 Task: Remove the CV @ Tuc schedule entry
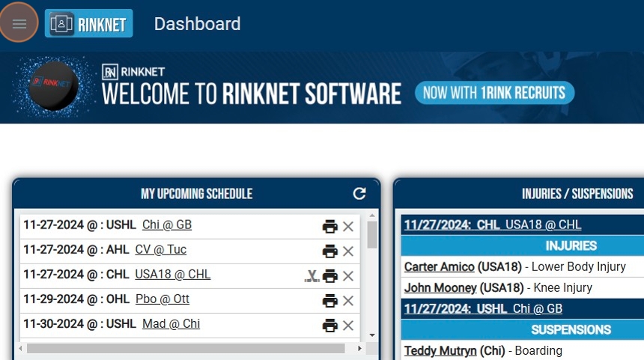(x=348, y=251)
